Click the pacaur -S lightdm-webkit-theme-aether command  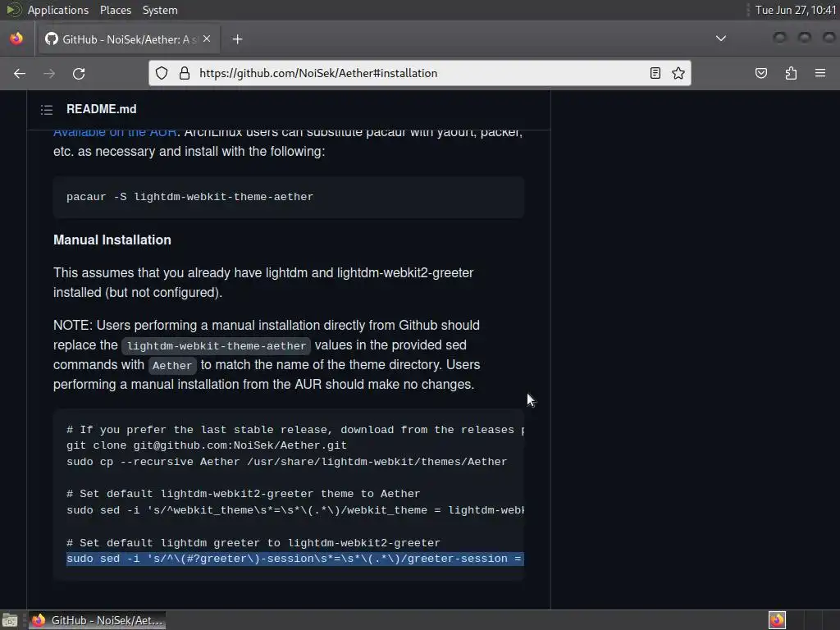pos(189,197)
